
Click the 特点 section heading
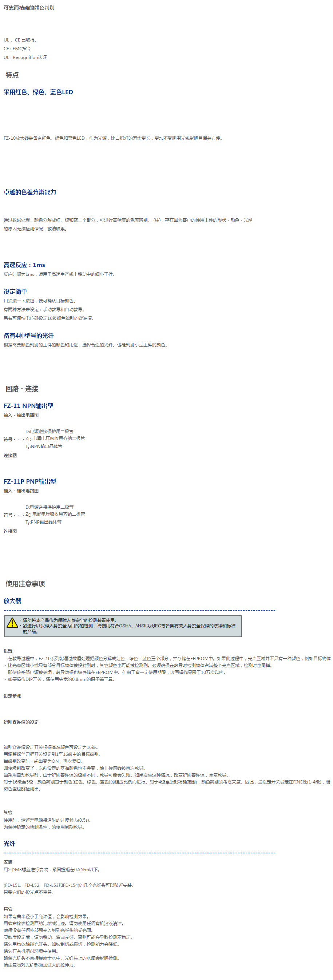[x=12, y=75]
